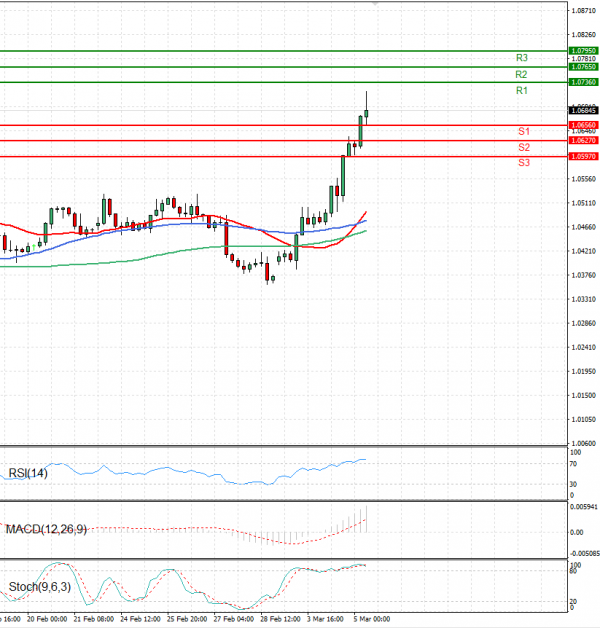Click the 1.08260 price scale value
600x628 pixels.
point(584,35)
